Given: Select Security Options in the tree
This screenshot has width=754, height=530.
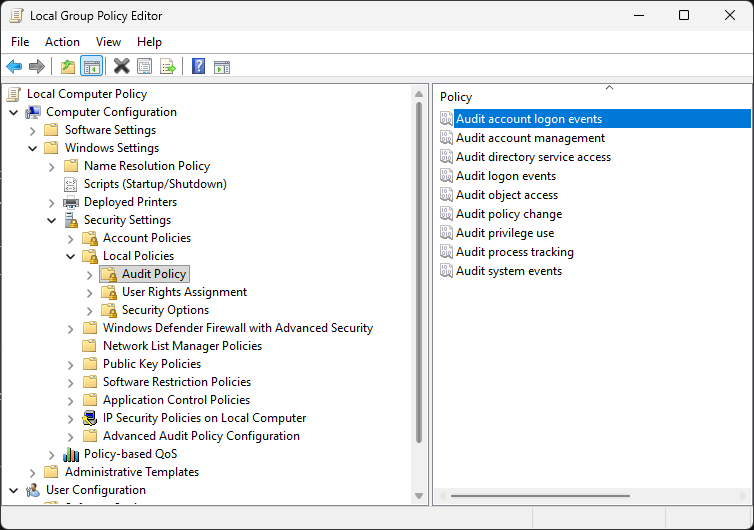Looking at the screenshot, I should (165, 310).
